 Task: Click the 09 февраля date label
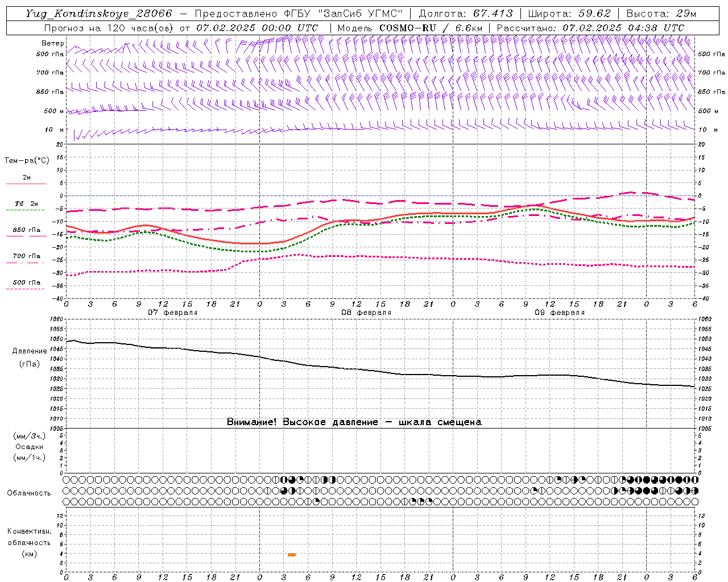click(x=560, y=313)
